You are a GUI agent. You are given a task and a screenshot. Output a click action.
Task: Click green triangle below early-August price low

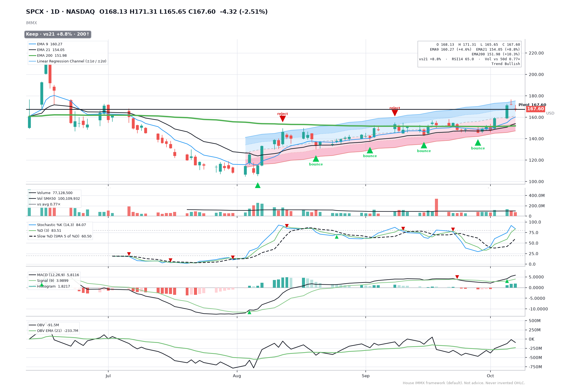(x=257, y=185)
